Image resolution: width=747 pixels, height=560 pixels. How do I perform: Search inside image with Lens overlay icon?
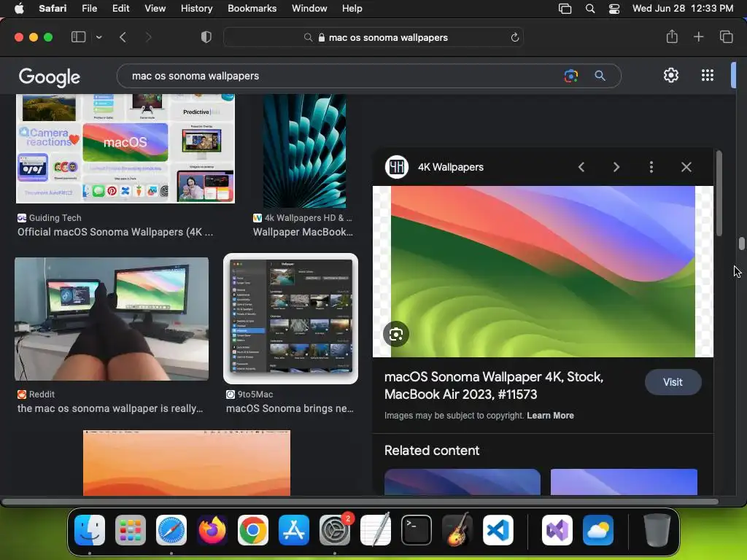click(396, 334)
